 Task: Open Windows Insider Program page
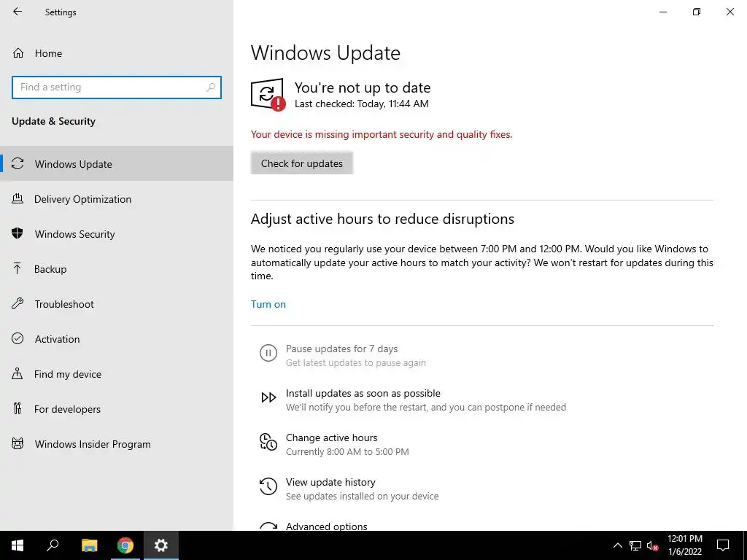117,444
